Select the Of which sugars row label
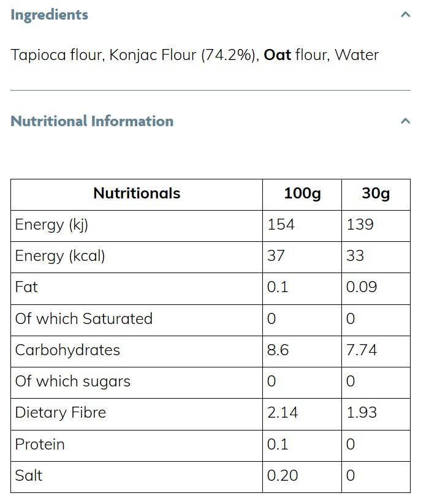This screenshot has width=448, height=504. click(73, 382)
